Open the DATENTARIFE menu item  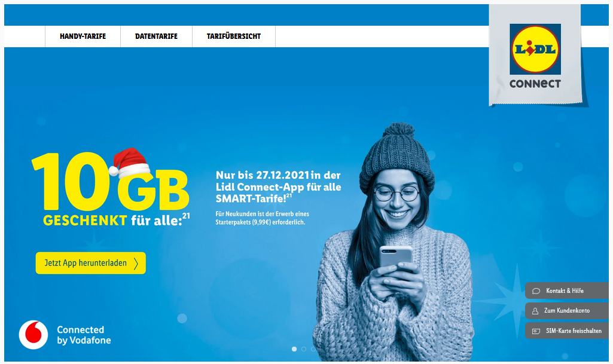coord(156,36)
